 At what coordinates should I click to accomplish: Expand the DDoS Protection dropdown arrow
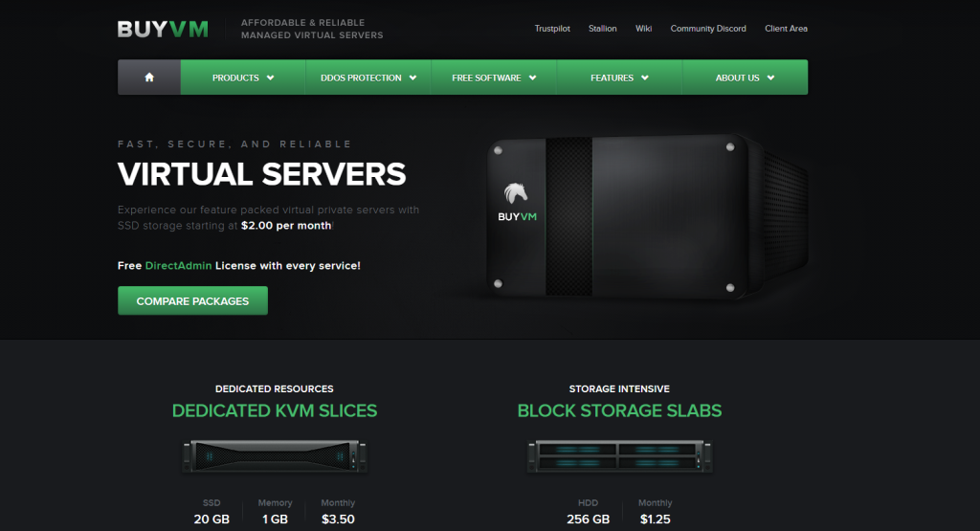coord(412,78)
